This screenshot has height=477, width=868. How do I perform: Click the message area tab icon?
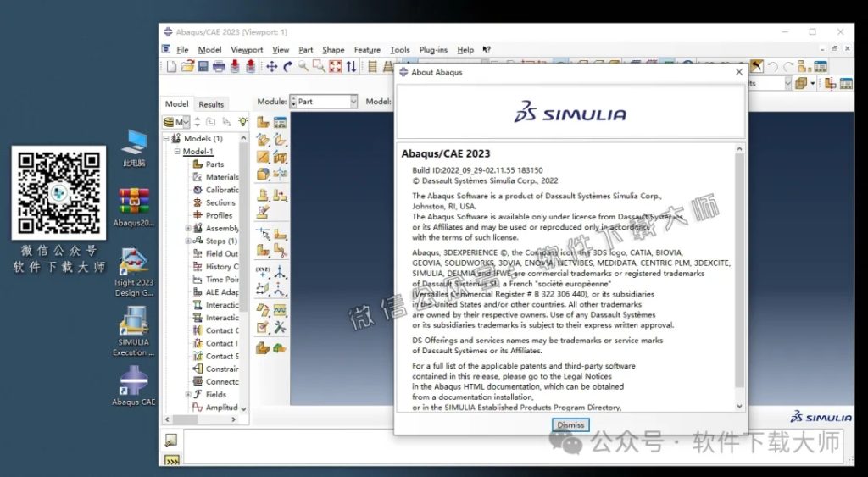tap(171, 441)
